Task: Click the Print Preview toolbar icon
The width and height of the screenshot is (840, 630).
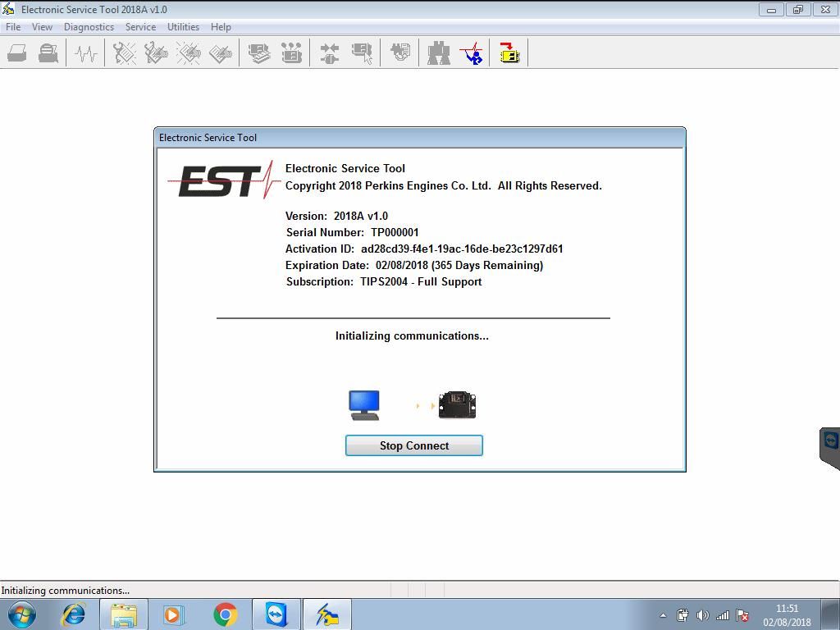Action: pyautogui.click(x=48, y=53)
